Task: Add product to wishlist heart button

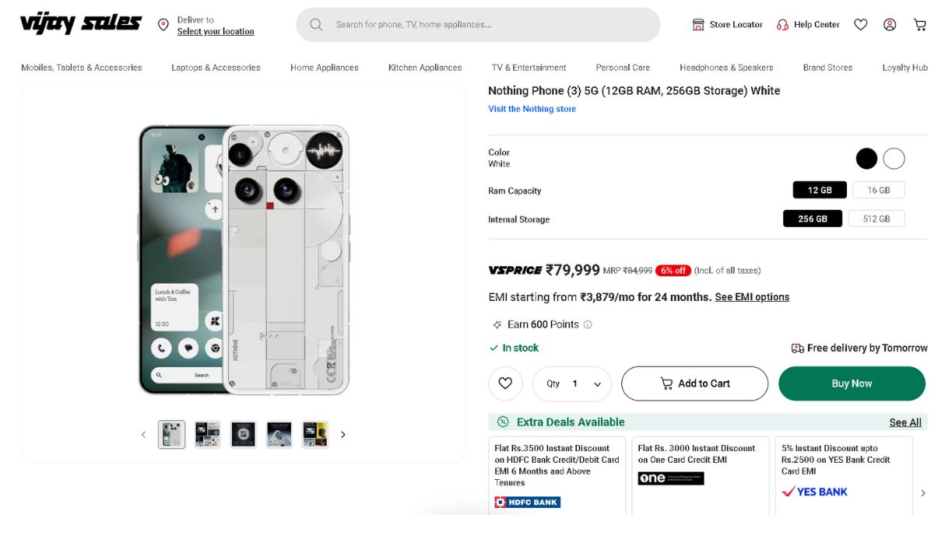Action: point(505,383)
